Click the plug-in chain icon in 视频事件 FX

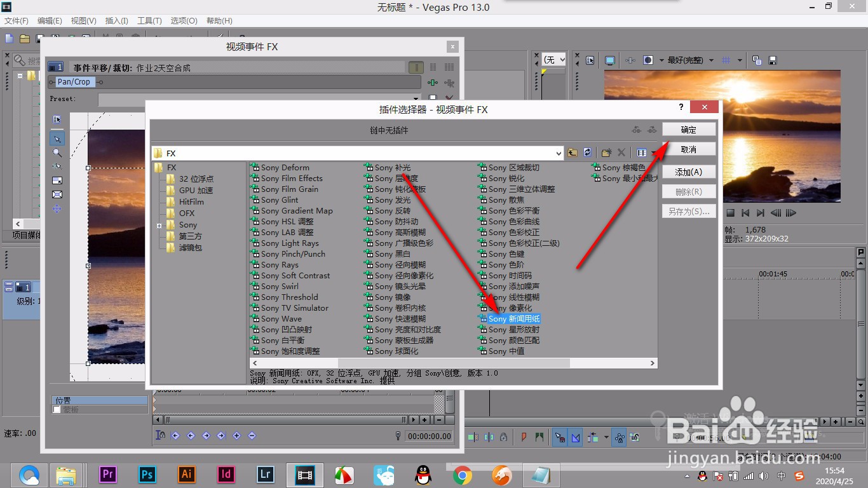[433, 83]
